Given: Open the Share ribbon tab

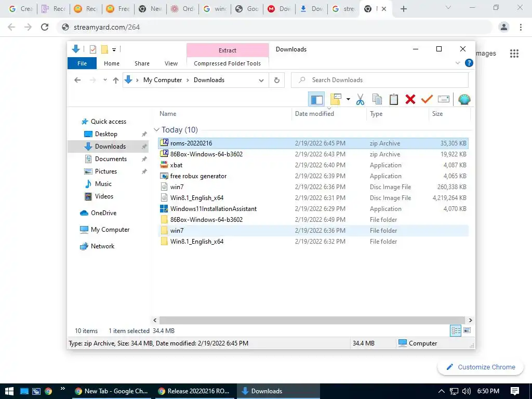Looking at the screenshot, I should (x=142, y=63).
